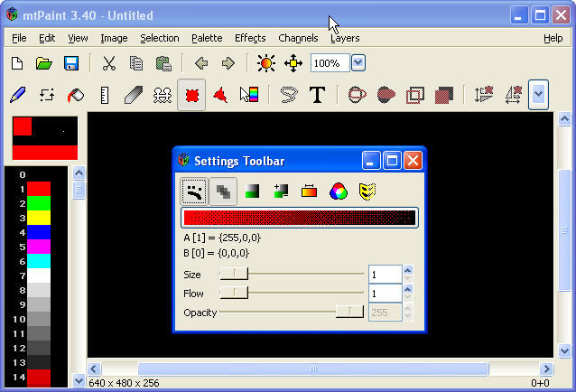Select the Paint pencil tool
This screenshot has width=576, height=392.
[x=18, y=95]
